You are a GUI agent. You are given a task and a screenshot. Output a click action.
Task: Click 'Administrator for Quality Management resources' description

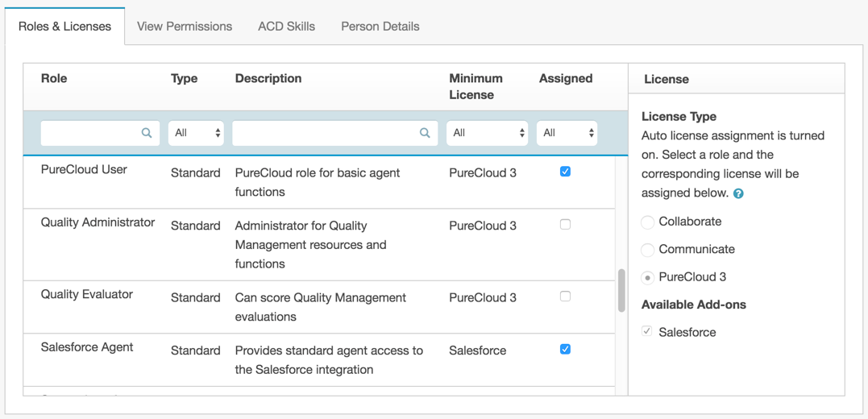(x=310, y=245)
